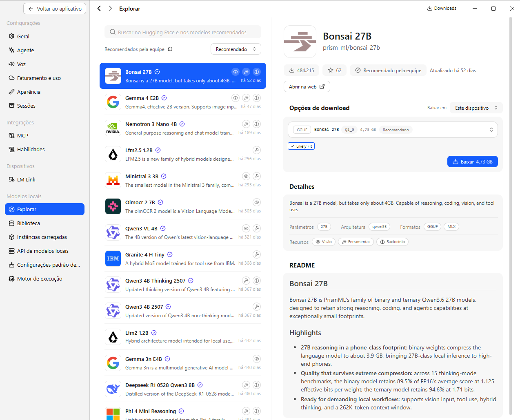Click vision eye icon on Gemma 4 E2B
The width and height of the screenshot is (520, 420).
click(236, 98)
